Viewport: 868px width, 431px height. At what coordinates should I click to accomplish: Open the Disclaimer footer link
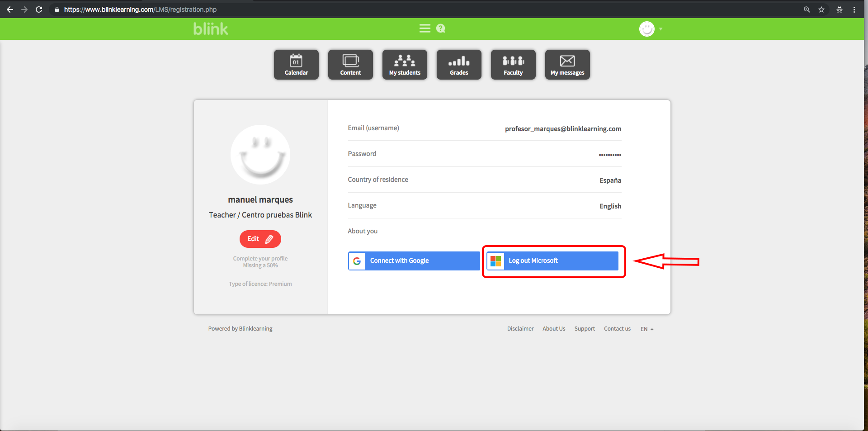click(x=520, y=329)
